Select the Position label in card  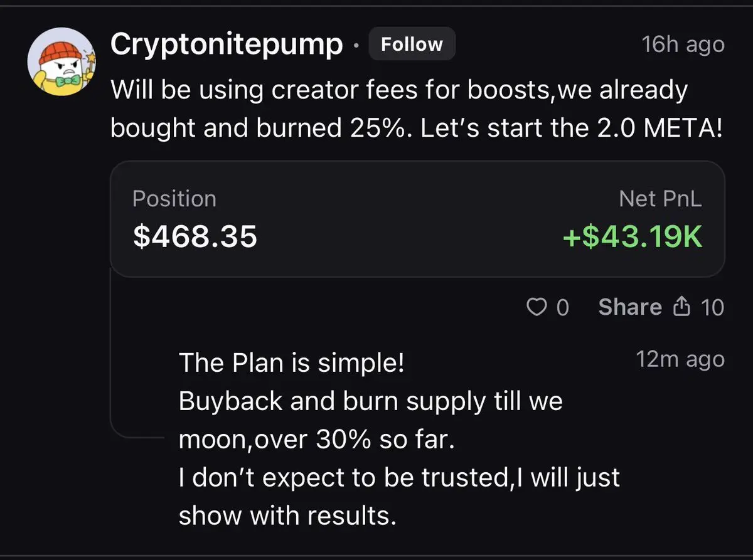(174, 199)
